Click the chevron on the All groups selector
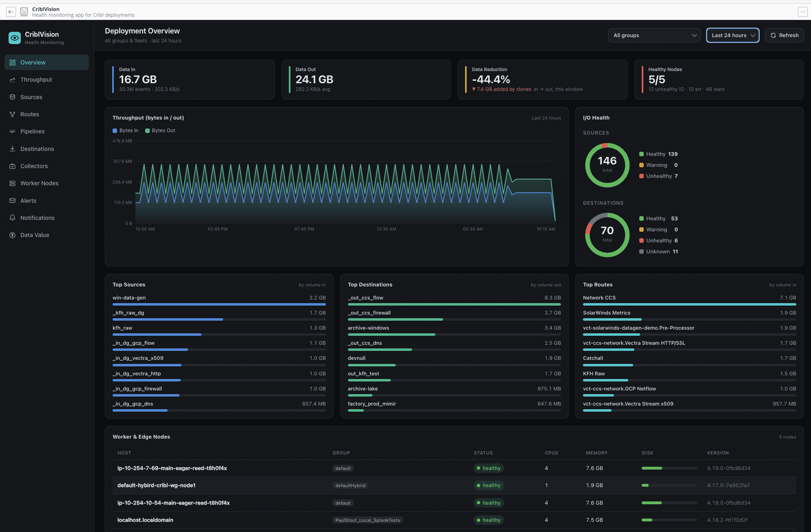 pyautogui.click(x=694, y=35)
